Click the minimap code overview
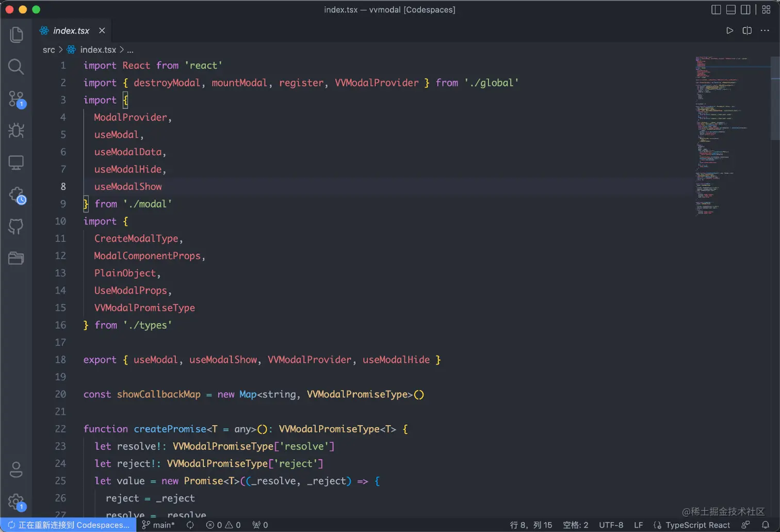This screenshot has height=532, width=780. [732, 135]
